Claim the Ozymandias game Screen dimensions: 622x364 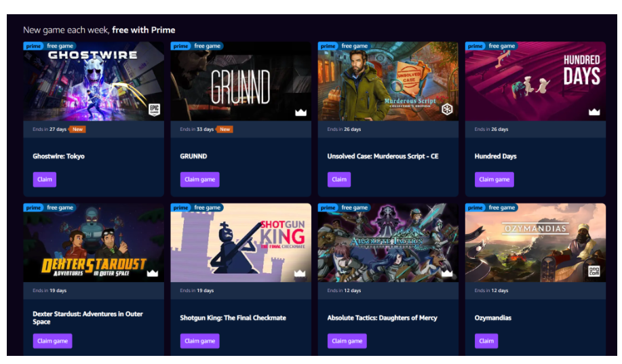point(486,340)
